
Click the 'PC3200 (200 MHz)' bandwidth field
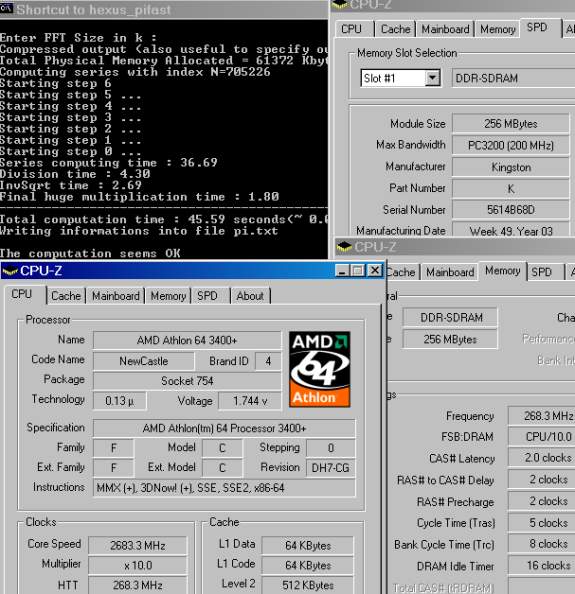511,145
